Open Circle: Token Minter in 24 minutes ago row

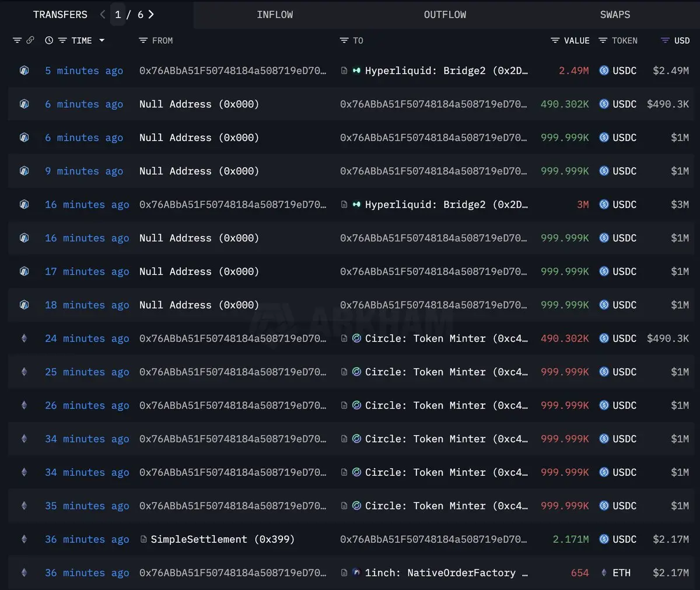click(x=446, y=339)
